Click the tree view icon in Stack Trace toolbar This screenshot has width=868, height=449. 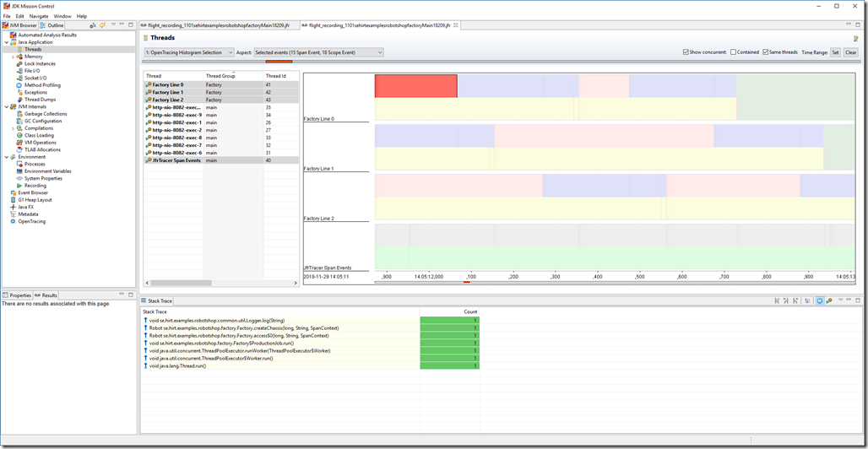pyautogui.click(x=808, y=300)
